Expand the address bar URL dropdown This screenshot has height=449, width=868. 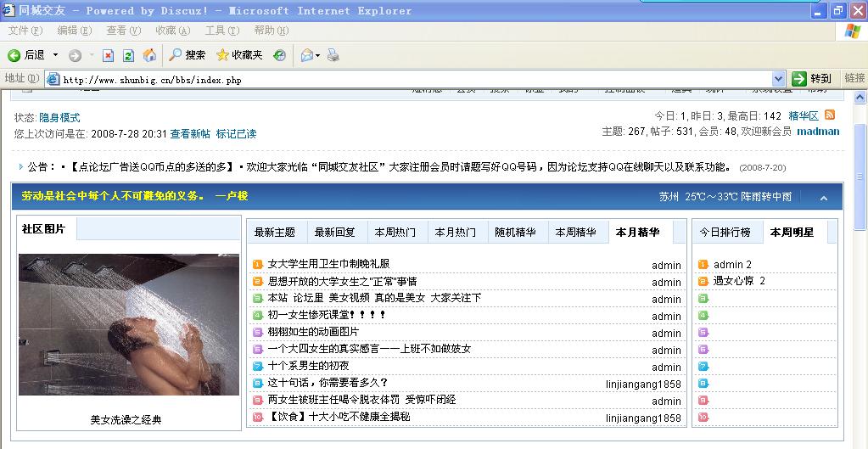[779, 78]
